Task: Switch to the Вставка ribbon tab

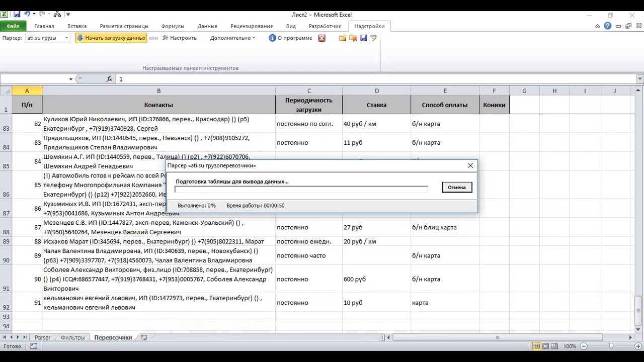Action: coord(77,26)
